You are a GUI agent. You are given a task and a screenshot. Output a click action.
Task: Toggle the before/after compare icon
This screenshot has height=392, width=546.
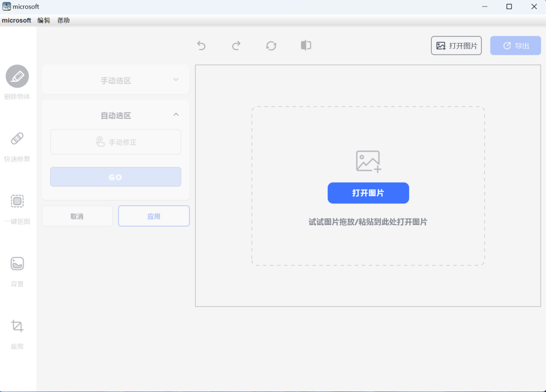point(306,46)
